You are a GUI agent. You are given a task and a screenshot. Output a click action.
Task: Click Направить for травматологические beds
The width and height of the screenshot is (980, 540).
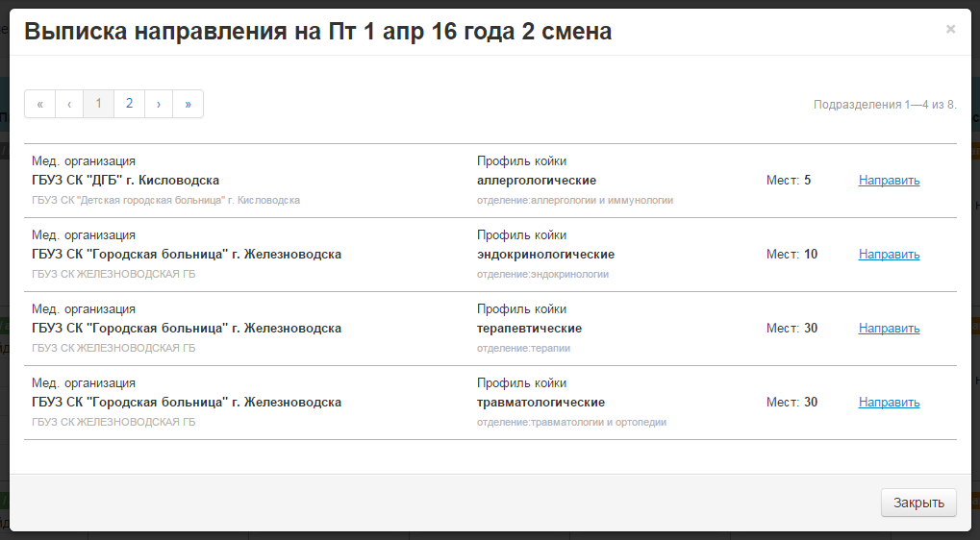point(889,402)
